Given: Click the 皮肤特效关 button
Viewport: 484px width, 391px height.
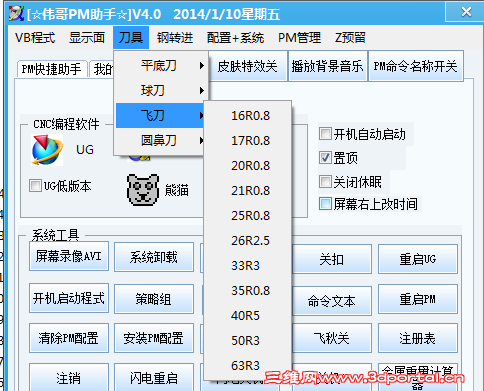Looking at the screenshot, I should [x=248, y=66].
